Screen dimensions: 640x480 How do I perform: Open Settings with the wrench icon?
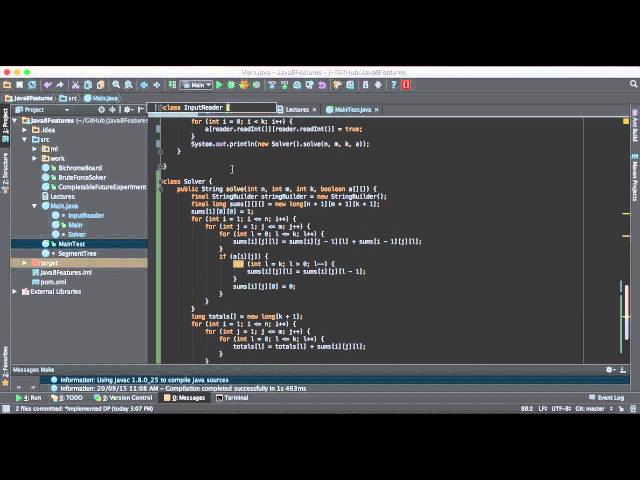click(337, 85)
